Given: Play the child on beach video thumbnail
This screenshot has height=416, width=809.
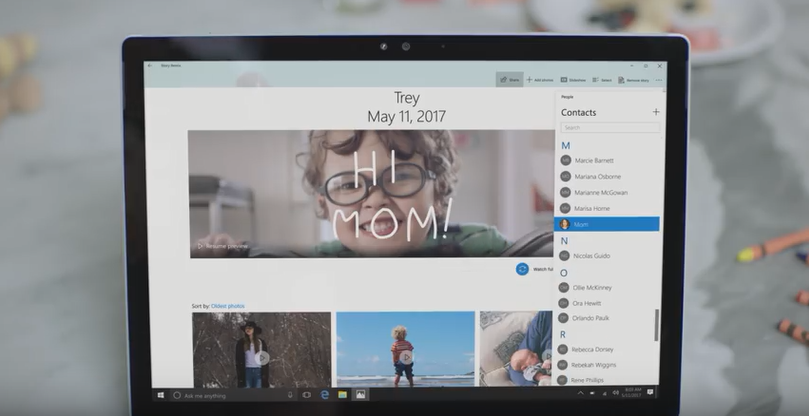Looking at the screenshot, I should pos(405,357).
